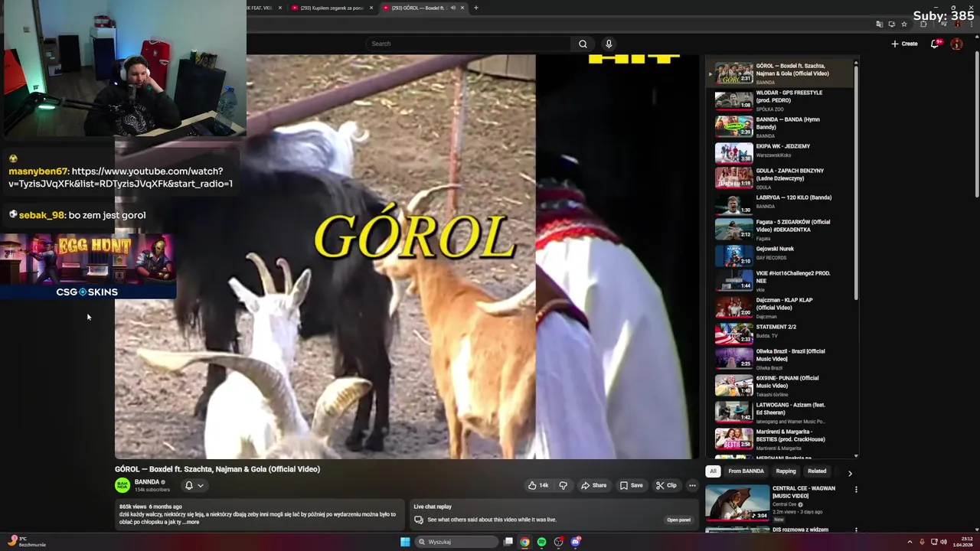Click the Save button
The width and height of the screenshot is (980, 551).
(631, 485)
